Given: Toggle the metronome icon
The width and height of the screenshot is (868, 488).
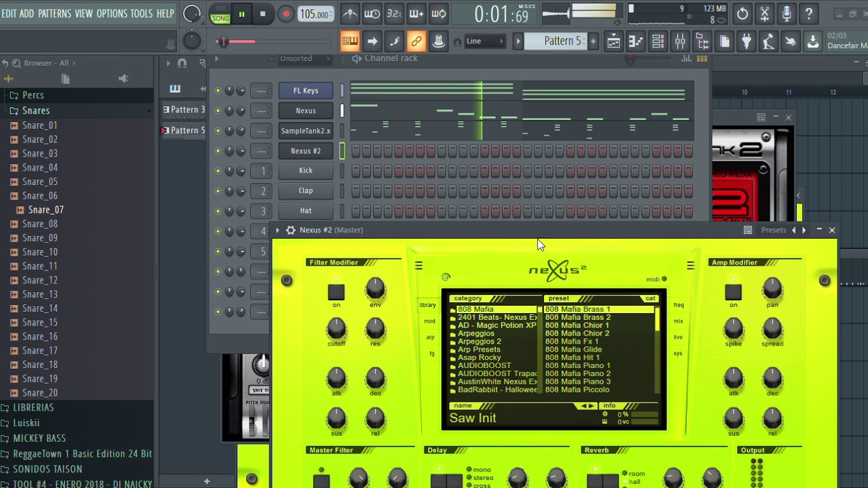Looking at the screenshot, I should [x=350, y=14].
